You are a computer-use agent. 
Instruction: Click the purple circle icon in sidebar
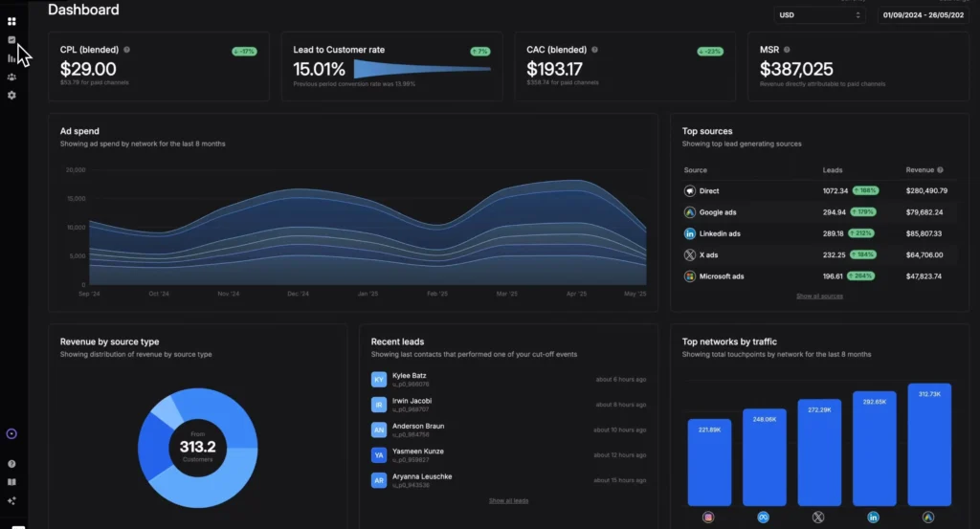coord(11,433)
